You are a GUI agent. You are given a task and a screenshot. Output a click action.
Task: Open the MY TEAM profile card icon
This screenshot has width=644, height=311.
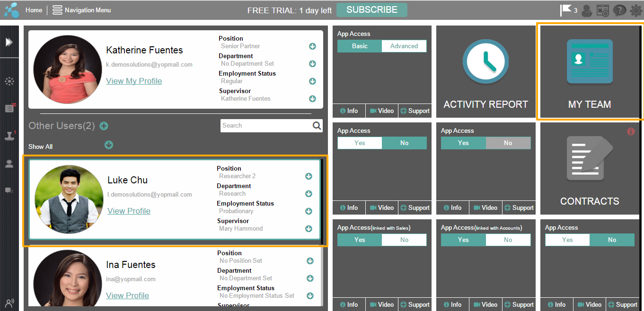(x=590, y=62)
